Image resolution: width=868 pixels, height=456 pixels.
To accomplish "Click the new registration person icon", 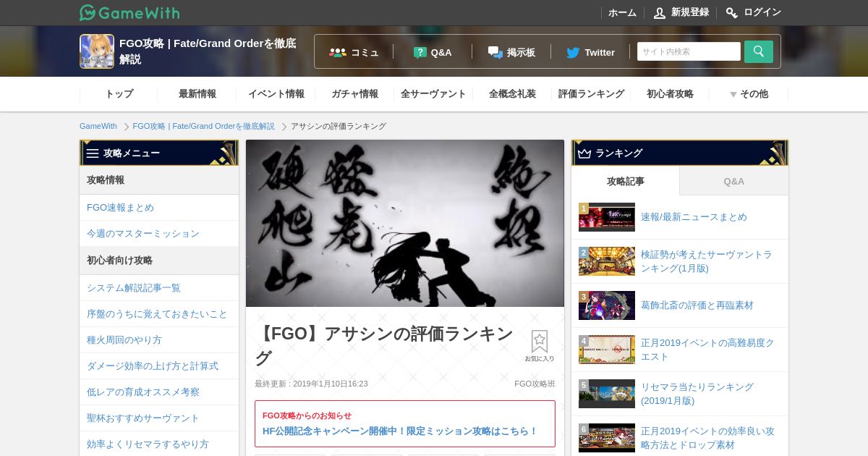I will (660, 12).
